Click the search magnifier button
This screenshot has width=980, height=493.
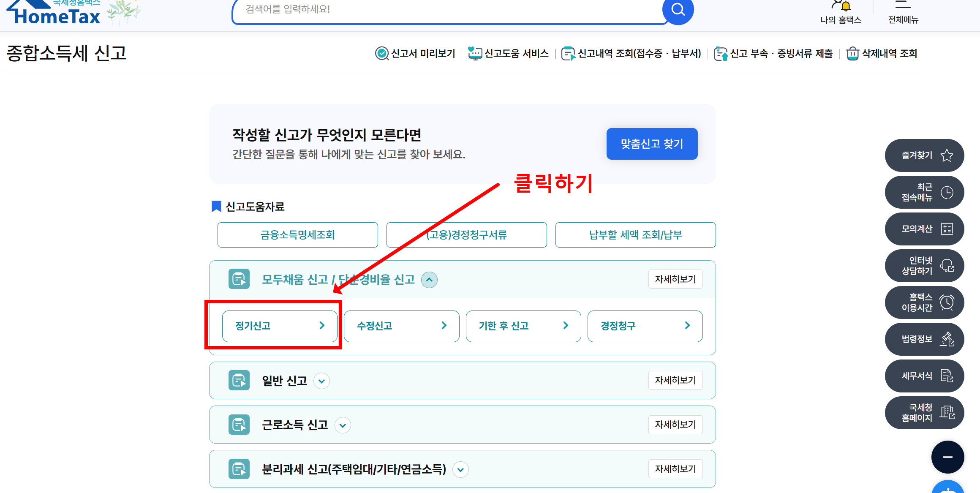(678, 9)
